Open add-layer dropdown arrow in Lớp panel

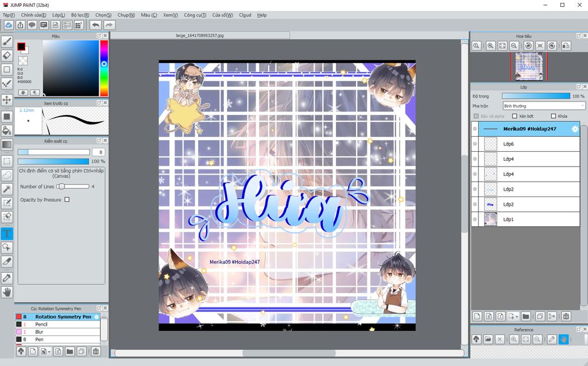click(517, 317)
